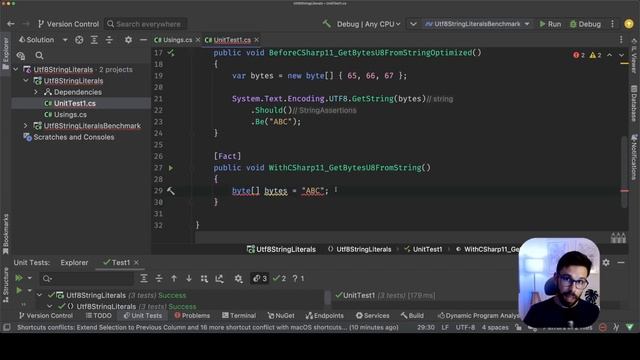Go to previous test up arrow

pyautogui.click(x=174, y=278)
